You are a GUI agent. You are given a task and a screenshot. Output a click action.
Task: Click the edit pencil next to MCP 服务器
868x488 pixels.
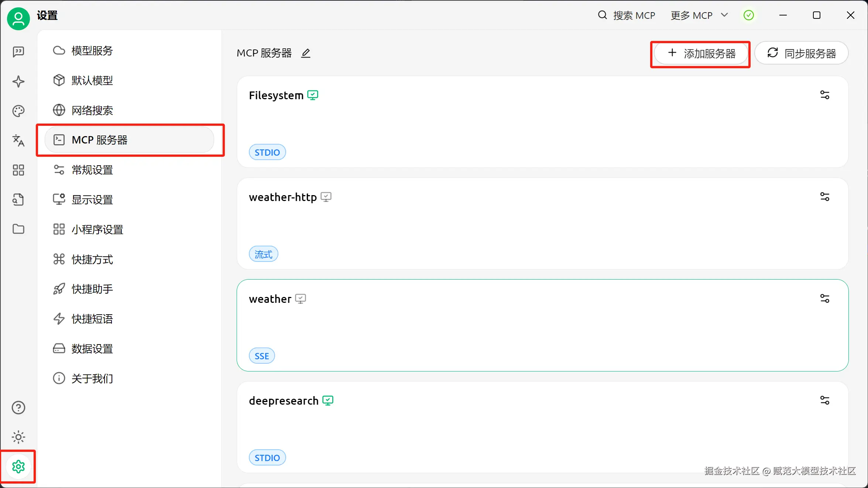(306, 53)
